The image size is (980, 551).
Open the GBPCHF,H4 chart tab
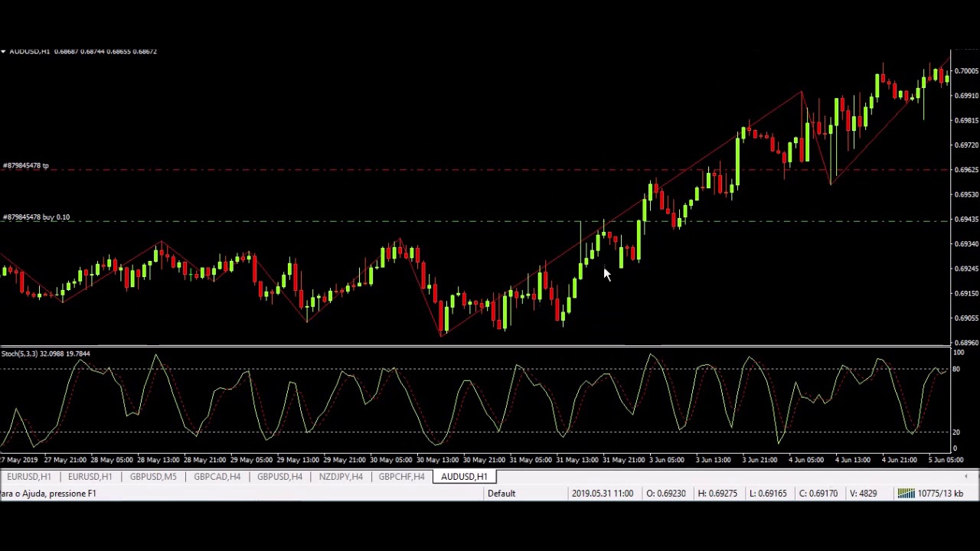pyautogui.click(x=401, y=477)
